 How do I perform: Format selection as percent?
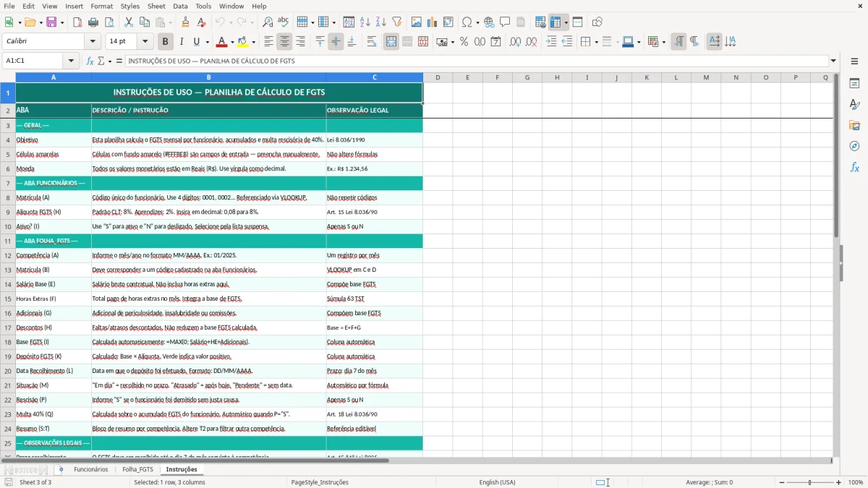464,41
